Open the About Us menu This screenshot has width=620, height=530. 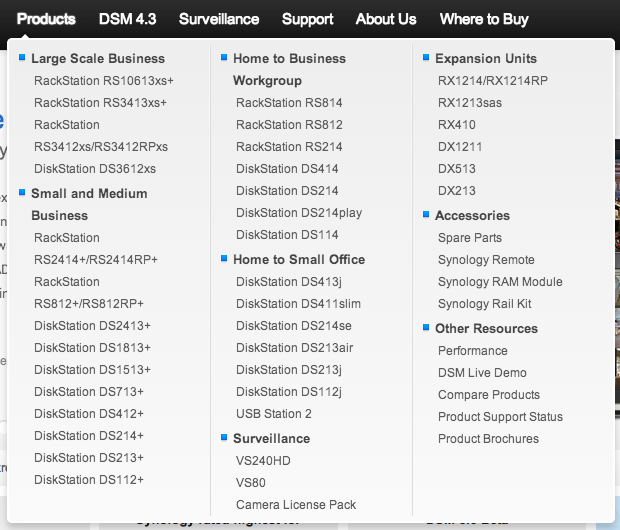pyautogui.click(x=386, y=19)
